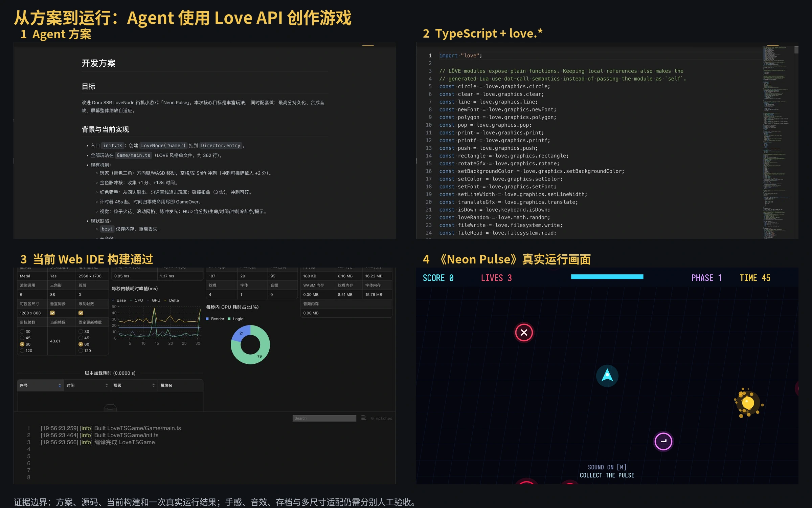The image size is (812, 508).
Task: Click the log Search input field
Action: click(x=324, y=418)
